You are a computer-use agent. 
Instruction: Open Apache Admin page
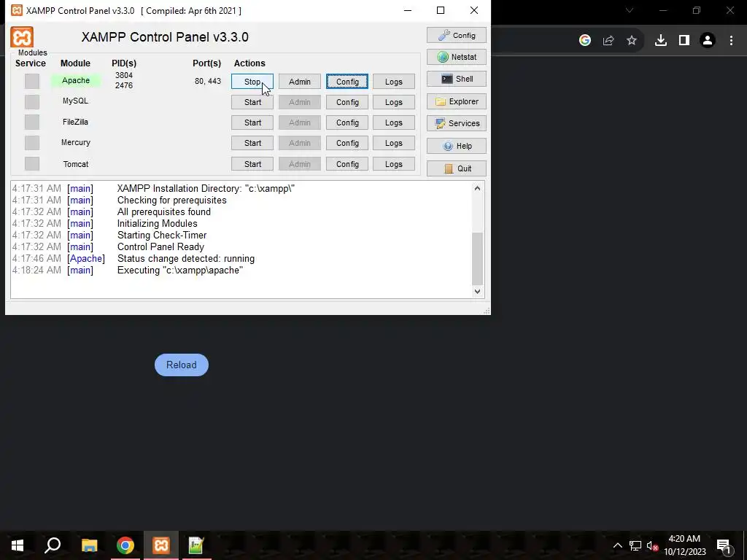coord(300,82)
